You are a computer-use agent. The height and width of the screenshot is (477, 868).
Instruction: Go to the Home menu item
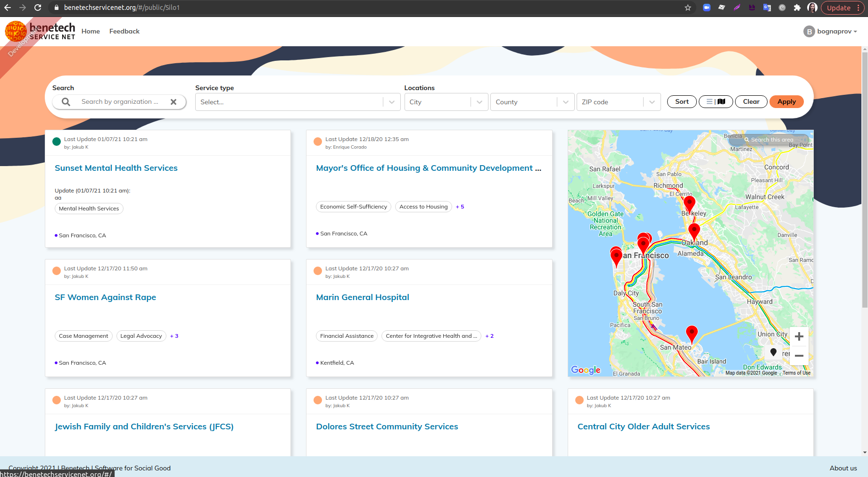[x=91, y=31]
